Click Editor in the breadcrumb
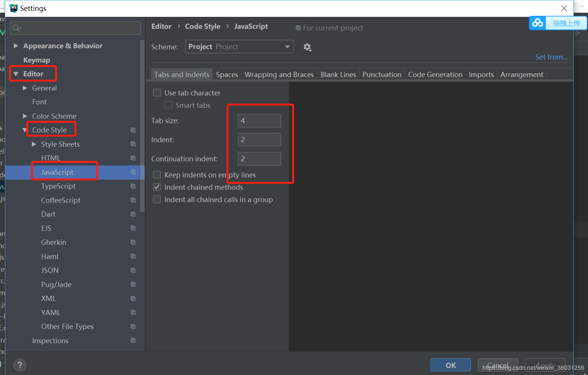Screen dimensions: 588x375 tap(161, 27)
